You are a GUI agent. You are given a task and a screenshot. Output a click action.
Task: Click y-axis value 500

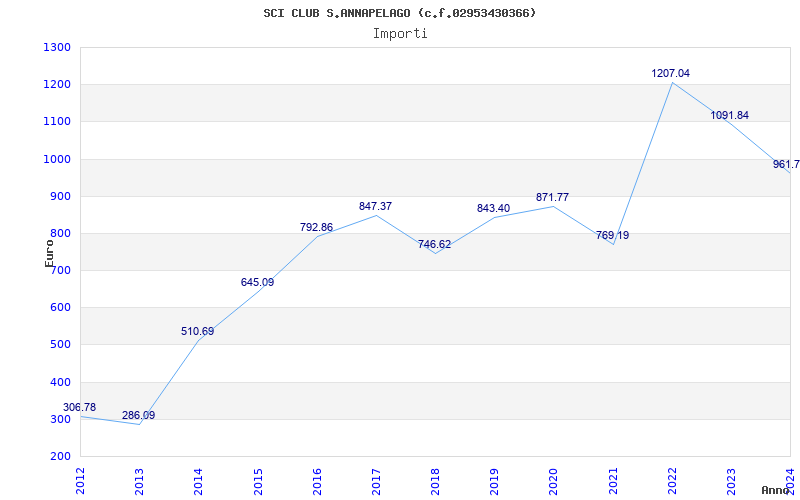[x=60, y=345]
